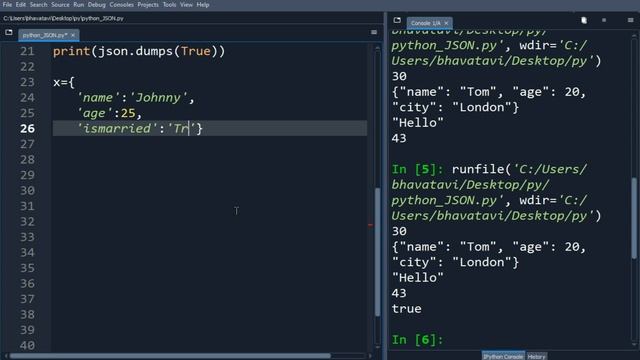This screenshot has height=360, width=640.
Task: Click line number 30 in the gutter
Action: [27, 191]
